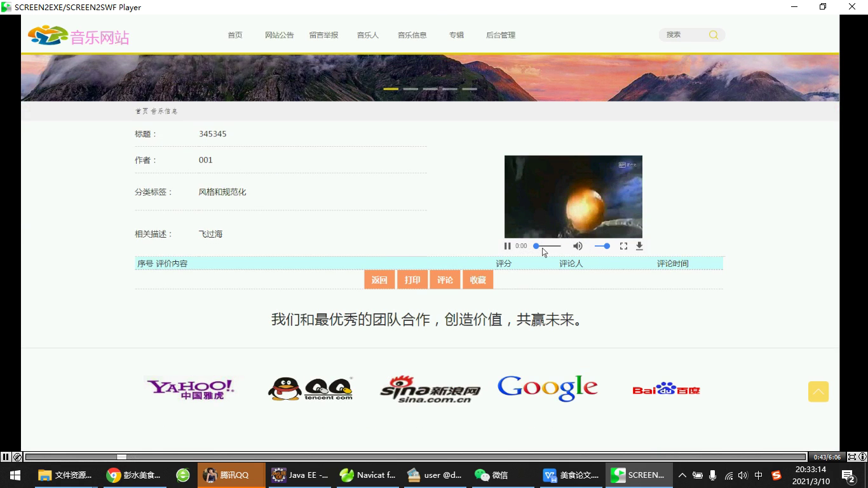This screenshot has width=868, height=488.
Task: Open 文件资源 file explorer from the taskbar
Action: click(x=65, y=475)
